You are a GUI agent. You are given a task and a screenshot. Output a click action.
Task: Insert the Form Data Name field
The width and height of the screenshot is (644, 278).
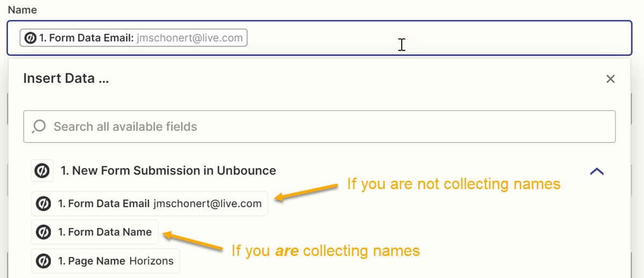tap(105, 232)
